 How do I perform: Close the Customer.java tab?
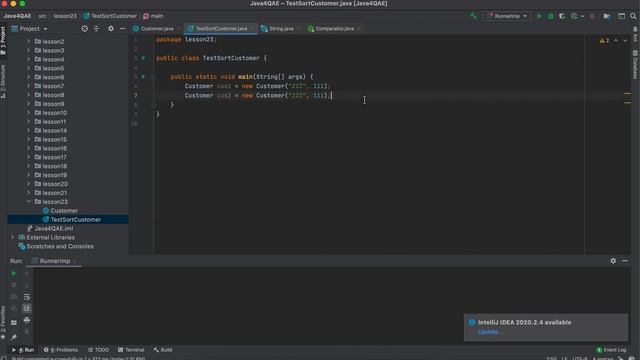179,29
